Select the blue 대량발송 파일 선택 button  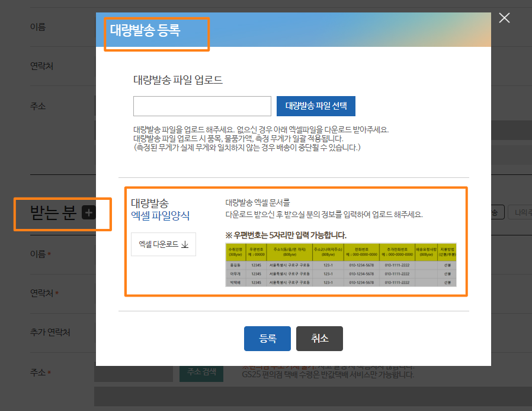point(315,106)
